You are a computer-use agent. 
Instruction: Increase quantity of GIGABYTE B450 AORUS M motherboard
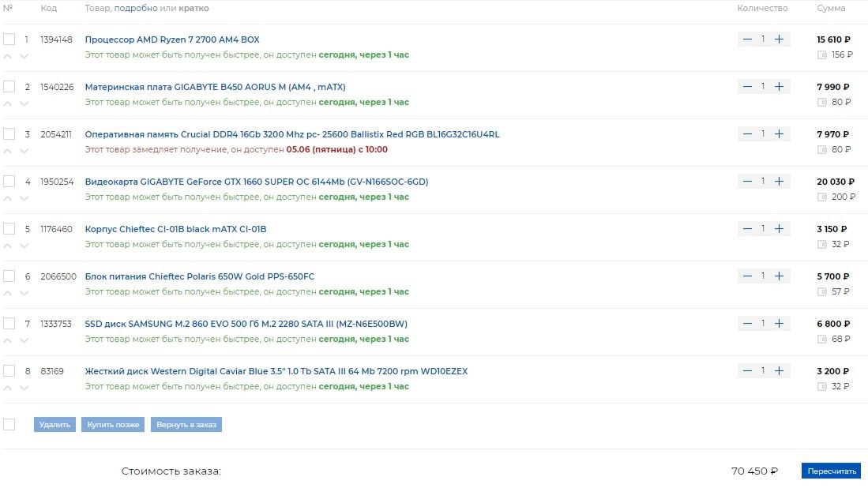point(779,87)
